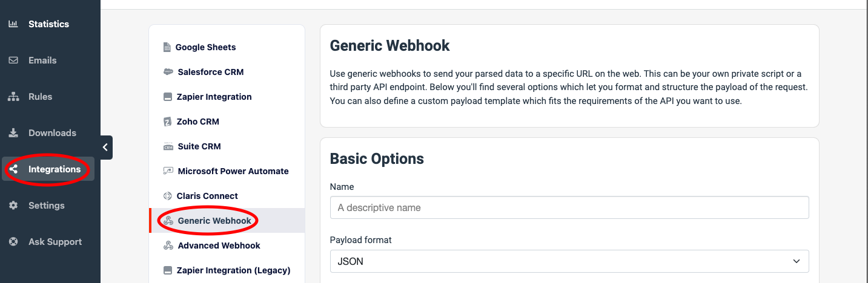Click the Ask Support lifebuoy icon
868x283 pixels.
pos(13,242)
